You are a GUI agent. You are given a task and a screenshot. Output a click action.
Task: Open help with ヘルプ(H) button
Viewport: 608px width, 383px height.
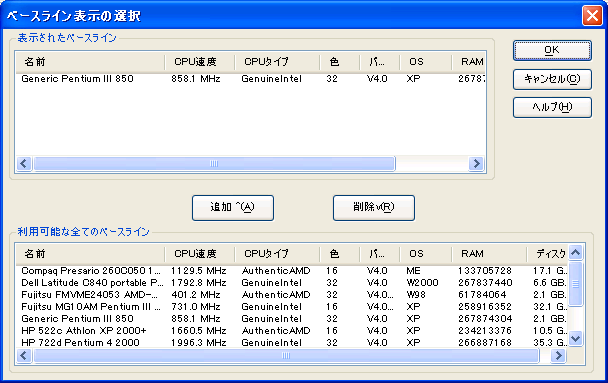click(x=552, y=107)
